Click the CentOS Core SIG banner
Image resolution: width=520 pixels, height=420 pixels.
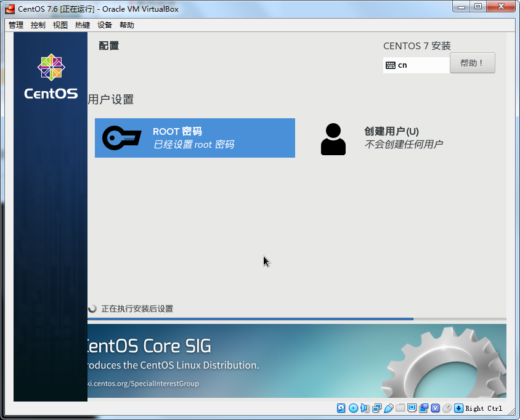click(x=297, y=361)
